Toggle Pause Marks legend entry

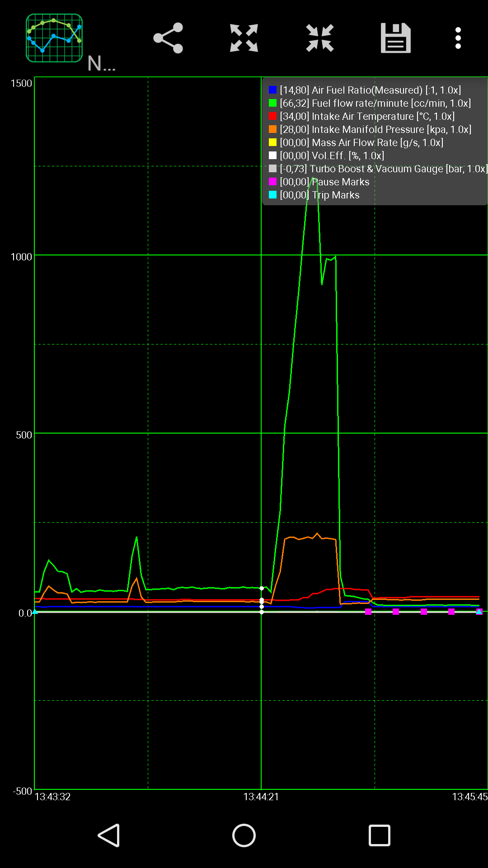[324, 182]
